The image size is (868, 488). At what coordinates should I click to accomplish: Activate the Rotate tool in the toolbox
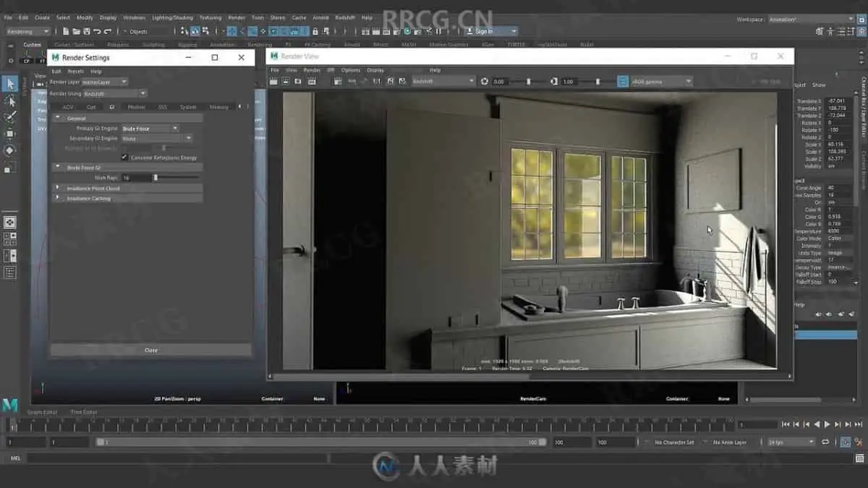click(9, 150)
